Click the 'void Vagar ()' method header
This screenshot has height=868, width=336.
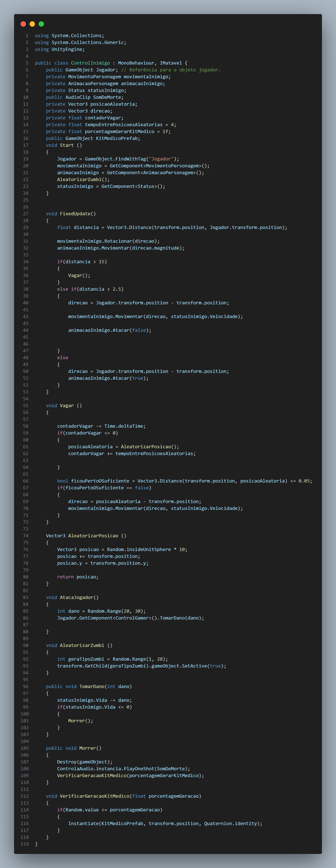coord(64,406)
